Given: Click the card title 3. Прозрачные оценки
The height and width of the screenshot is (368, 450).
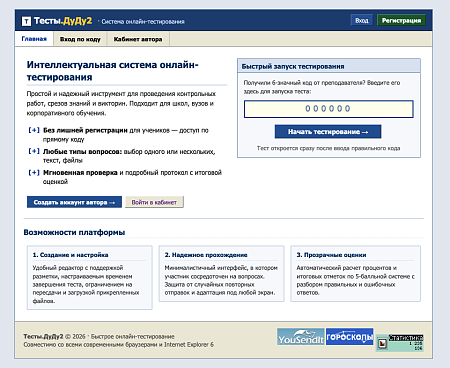Looking at the screenshot, I should (x=331, y=255).
